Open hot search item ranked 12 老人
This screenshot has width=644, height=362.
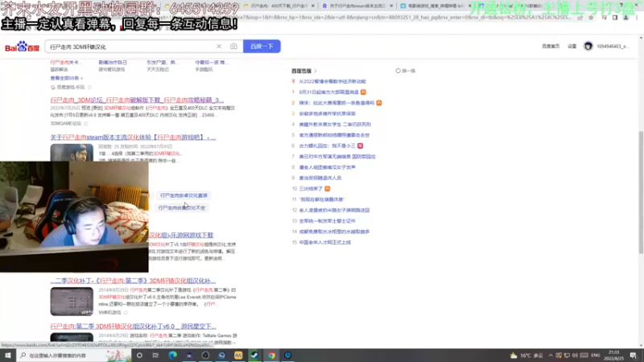334,210
